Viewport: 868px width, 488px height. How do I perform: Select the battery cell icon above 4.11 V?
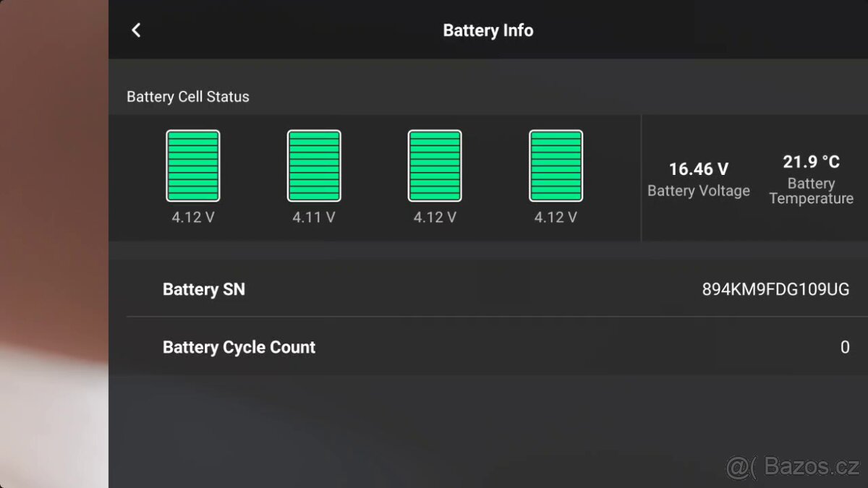point(314,166)
